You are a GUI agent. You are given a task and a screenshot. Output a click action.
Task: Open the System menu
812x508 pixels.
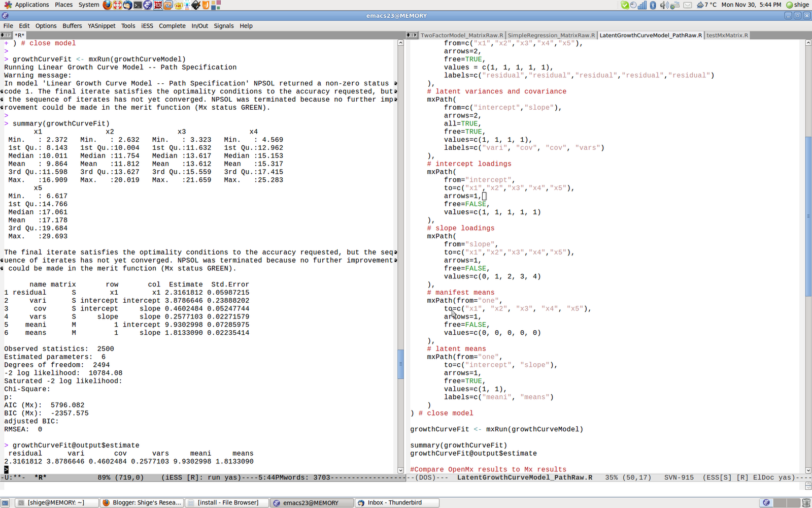tap(89, 5)
